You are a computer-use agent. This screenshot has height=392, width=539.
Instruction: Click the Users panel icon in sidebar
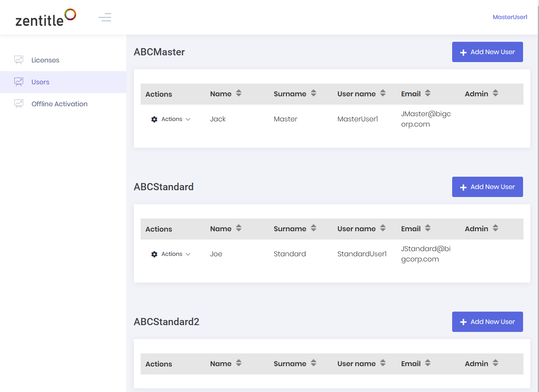(19, 81)
